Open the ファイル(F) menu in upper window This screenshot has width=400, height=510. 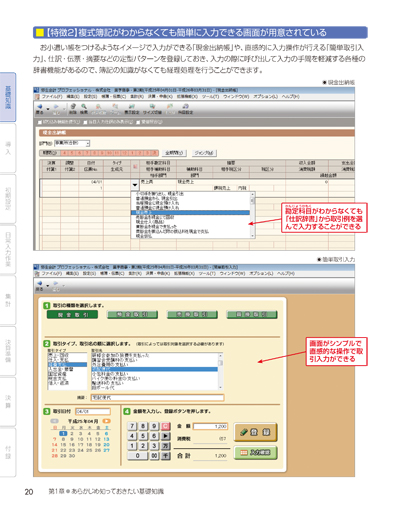click(x=52, y=96)
